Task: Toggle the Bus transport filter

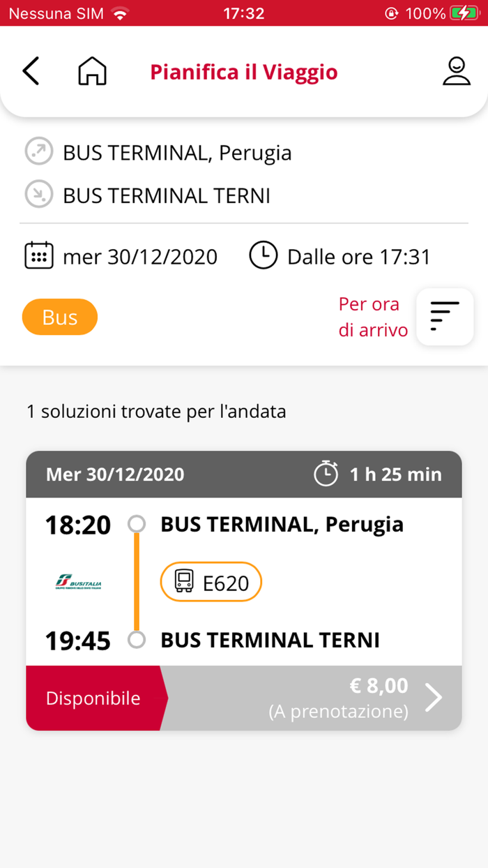Action: point(60,317)
